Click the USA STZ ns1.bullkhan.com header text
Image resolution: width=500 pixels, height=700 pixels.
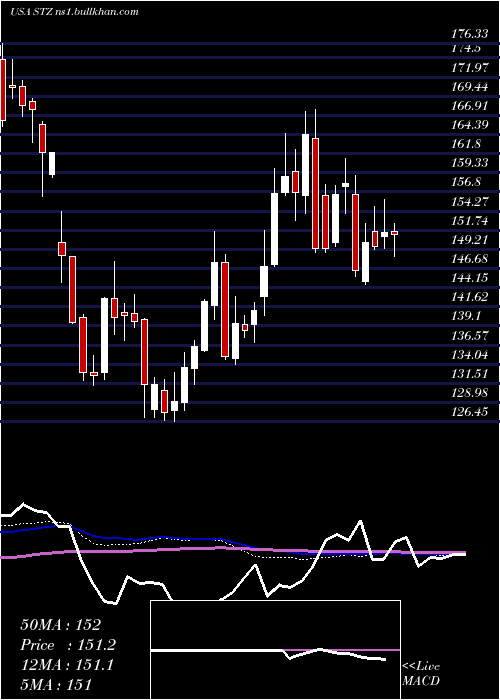pyautogui.click(x=74, y=12)
